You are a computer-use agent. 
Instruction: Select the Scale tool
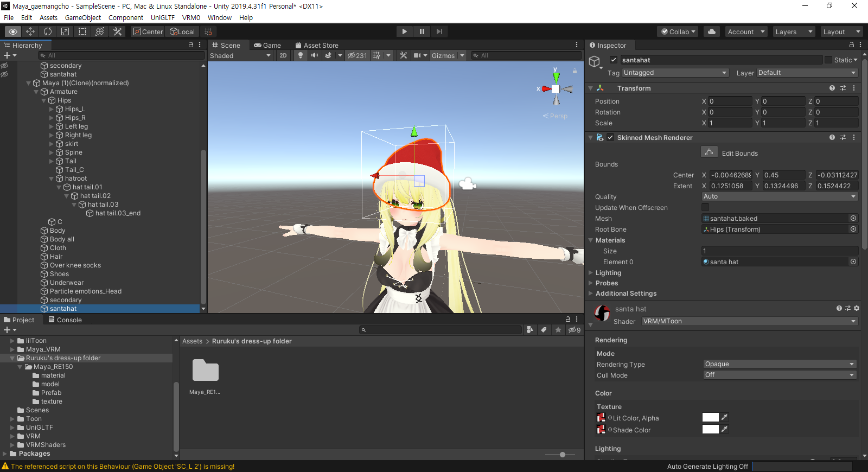coord(65,31)
